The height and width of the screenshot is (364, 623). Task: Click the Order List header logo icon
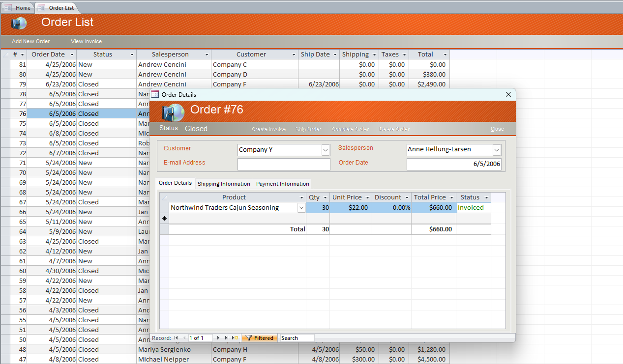(x=19, y=23)
